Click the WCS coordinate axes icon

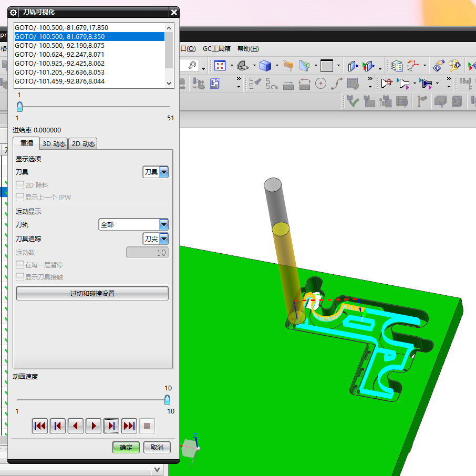413,66
